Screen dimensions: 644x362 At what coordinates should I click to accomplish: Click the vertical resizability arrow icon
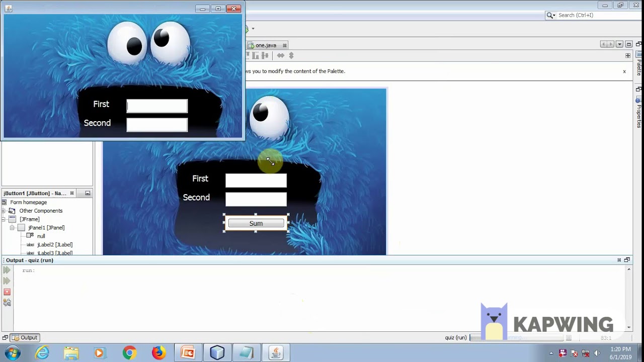[x=291, y=55]
